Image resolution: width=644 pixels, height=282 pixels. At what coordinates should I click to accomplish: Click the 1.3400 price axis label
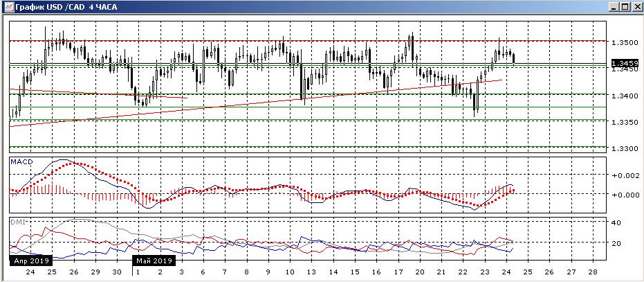tap(624, 96)
